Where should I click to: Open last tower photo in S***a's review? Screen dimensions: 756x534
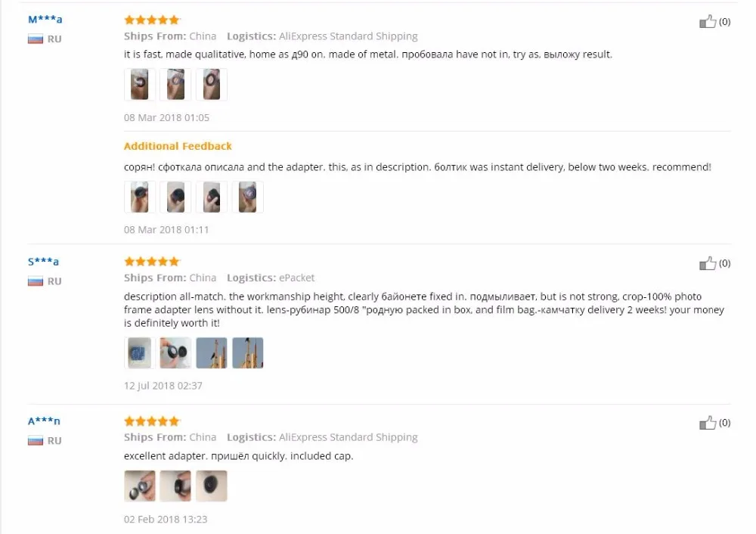(x=248, y=353)
